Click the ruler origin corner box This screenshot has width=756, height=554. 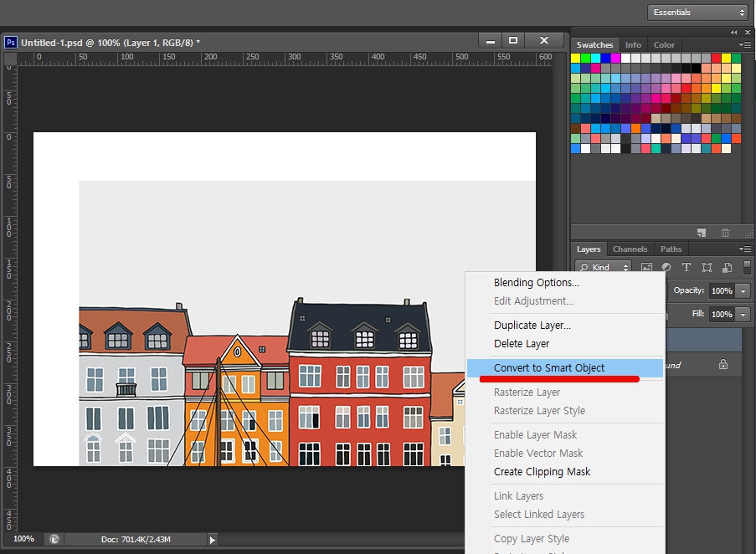(x=10, y=59)
